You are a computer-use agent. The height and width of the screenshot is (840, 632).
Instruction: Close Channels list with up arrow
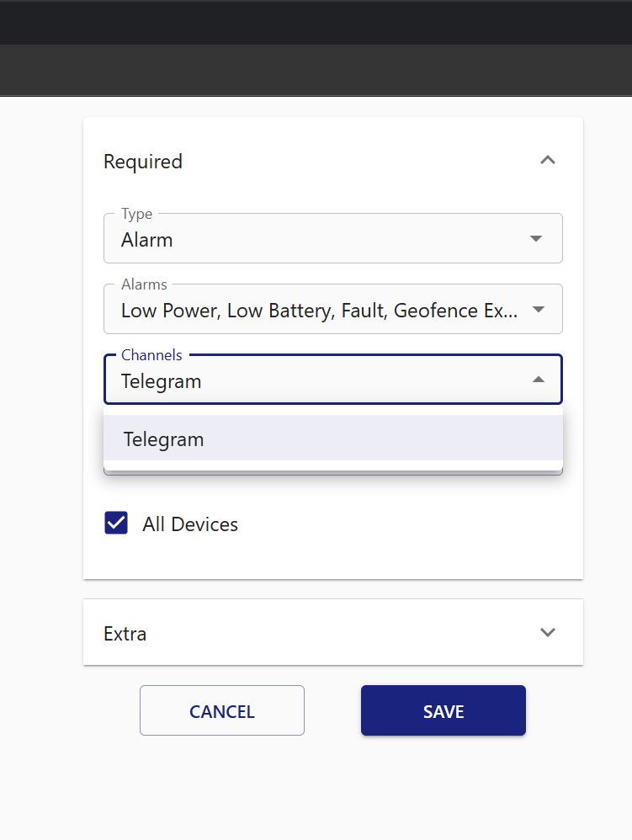[x=539, y=380]
